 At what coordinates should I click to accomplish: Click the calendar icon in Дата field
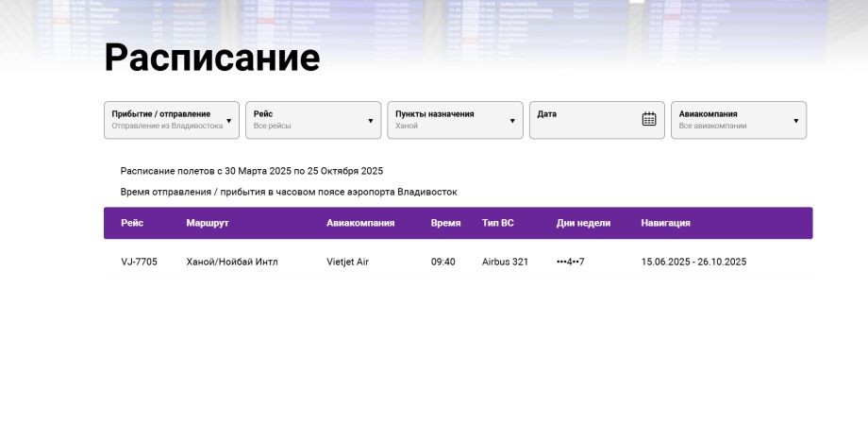(x=648, y=119)
